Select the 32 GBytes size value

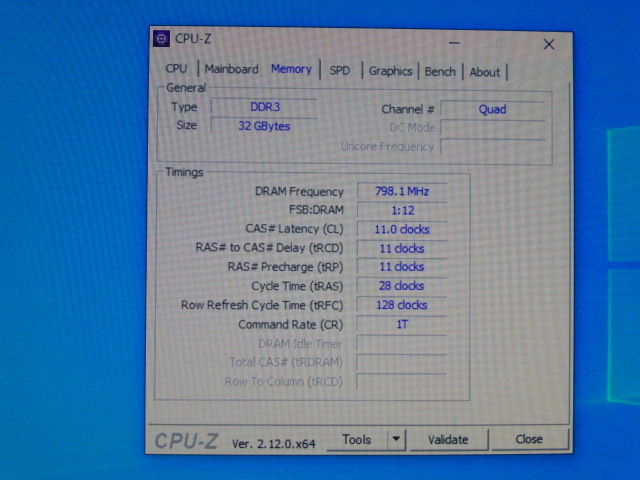(264, 126)
